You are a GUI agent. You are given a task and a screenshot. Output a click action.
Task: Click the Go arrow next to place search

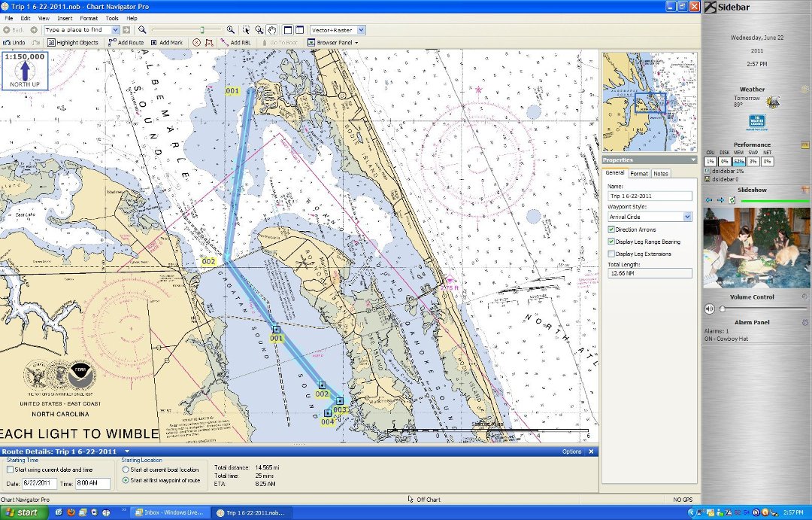pos(126,30)
